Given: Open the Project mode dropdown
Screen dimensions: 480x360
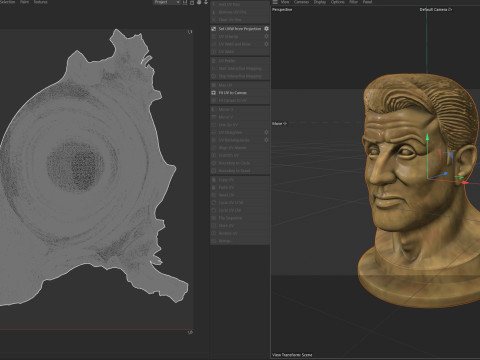Looking at the screenshot, I should [167, 2].
